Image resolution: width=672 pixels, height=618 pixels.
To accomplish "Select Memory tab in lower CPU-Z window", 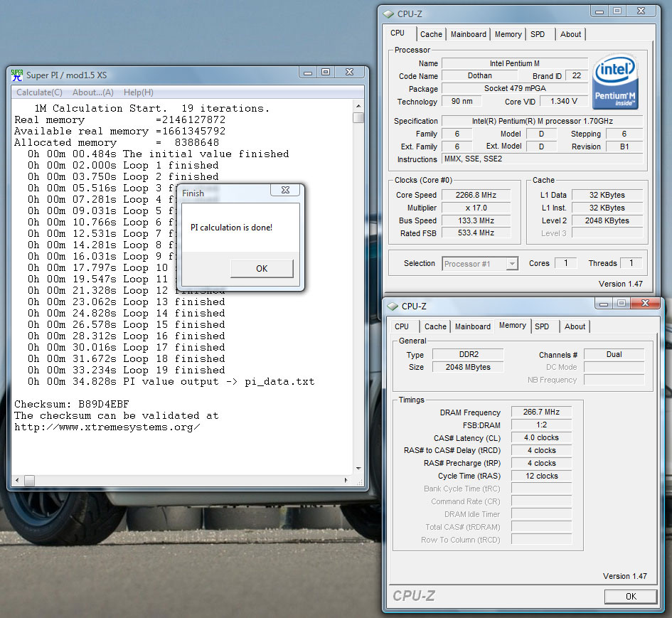I will coord(513,325).
